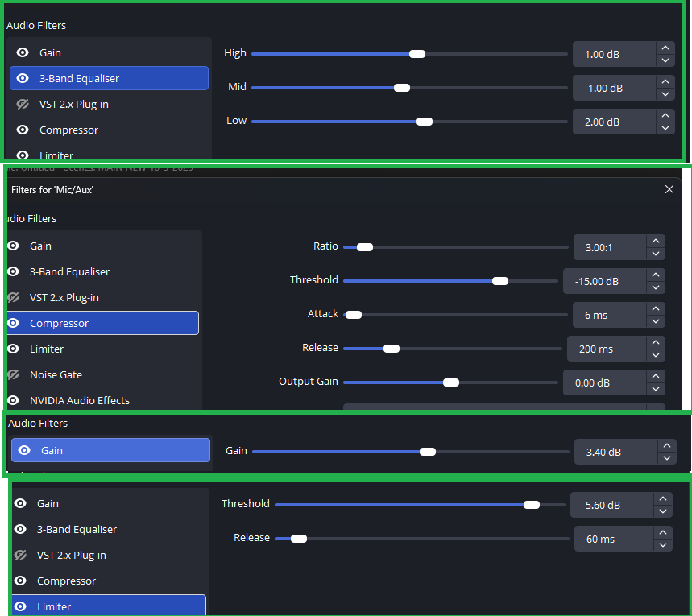Hide the Gain filter in the High/Mid/Low equaliser panel
The width and height of the screenshot is (692, 616).
click(x=23, y=52)
